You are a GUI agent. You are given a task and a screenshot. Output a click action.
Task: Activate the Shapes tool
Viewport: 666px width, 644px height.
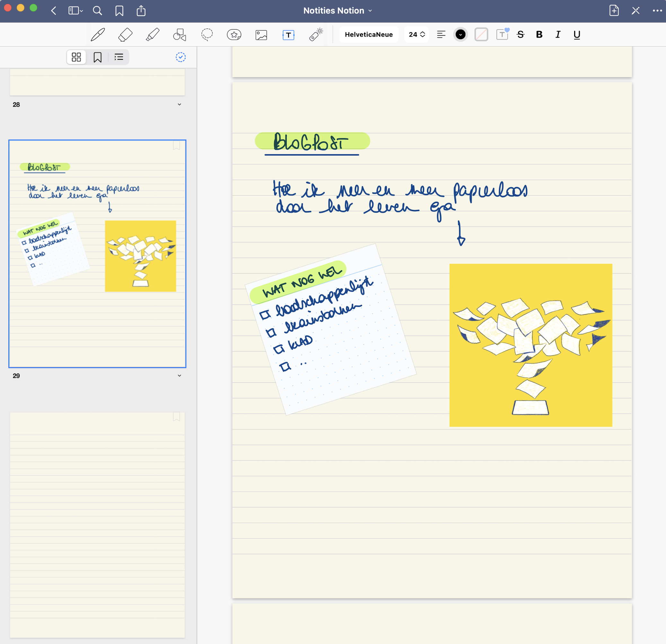tap(179, 34)
